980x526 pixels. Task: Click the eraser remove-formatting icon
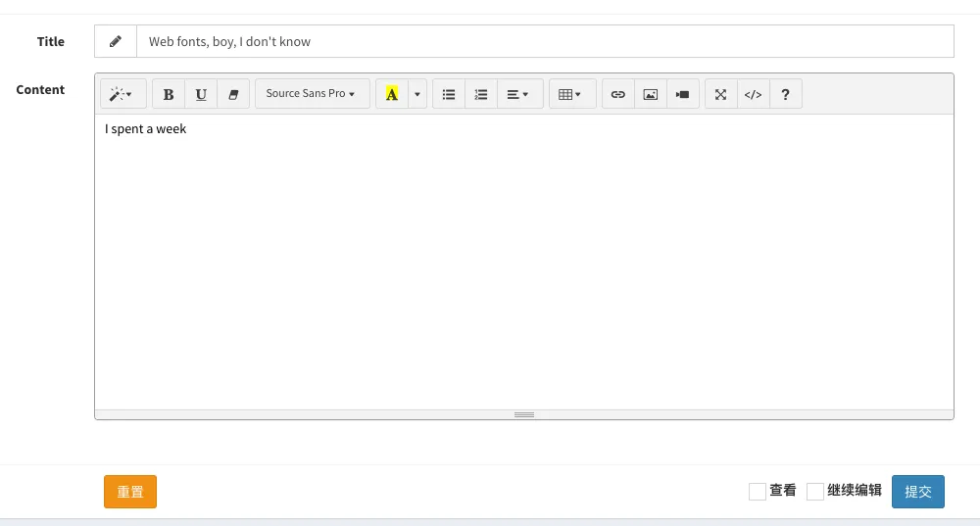pos(233,94)
